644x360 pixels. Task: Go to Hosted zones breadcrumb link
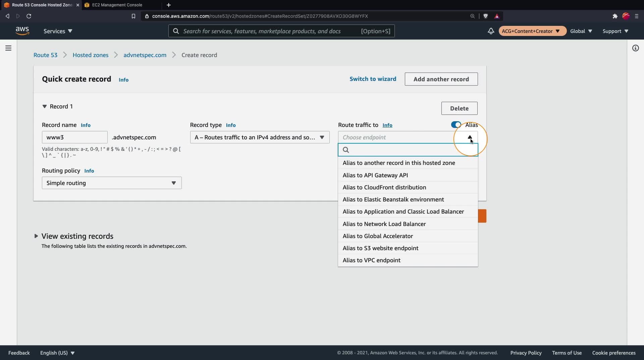coord(91,55)
